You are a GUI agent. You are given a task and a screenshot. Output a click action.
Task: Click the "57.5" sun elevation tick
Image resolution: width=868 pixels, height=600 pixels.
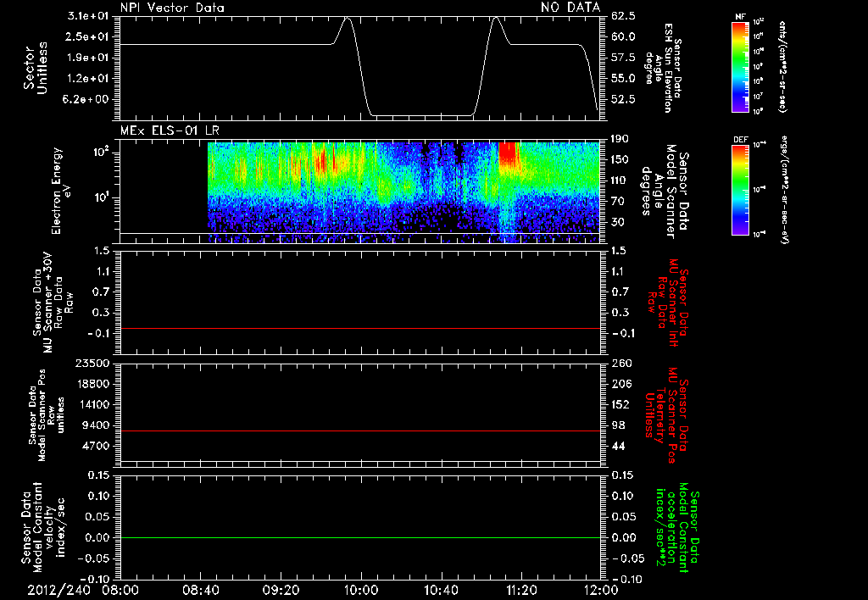623,58
